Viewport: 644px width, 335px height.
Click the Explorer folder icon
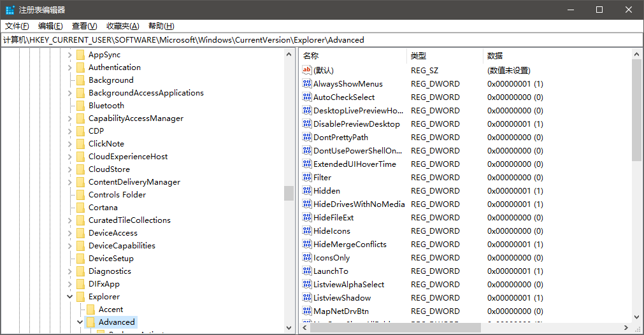pos(80,296)
